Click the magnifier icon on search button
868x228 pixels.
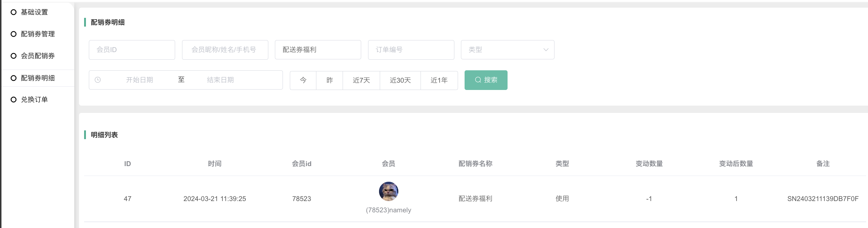point(478,80)
